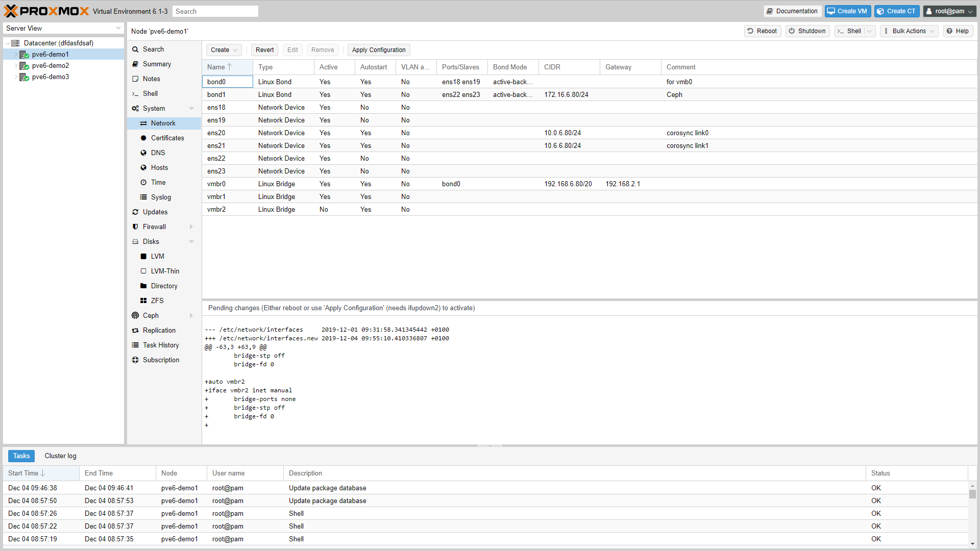The image size is (980, 551).
Task: Click the Updates refresh icon
Action: (135, 212)
